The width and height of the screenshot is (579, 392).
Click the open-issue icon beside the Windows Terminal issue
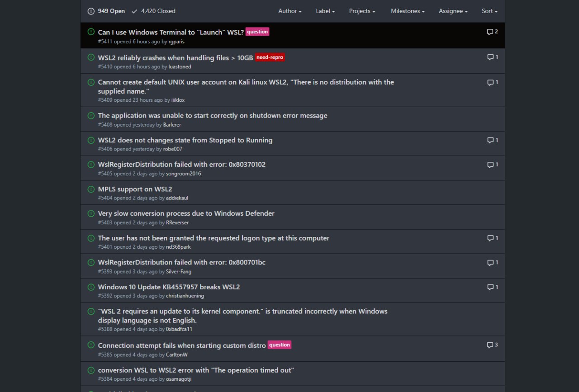(91, 32)
